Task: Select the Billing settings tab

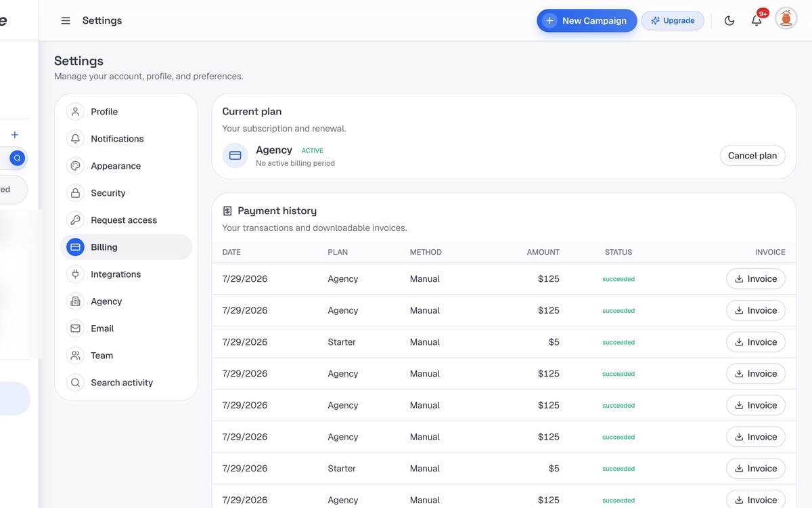Action: click(127, 247)
